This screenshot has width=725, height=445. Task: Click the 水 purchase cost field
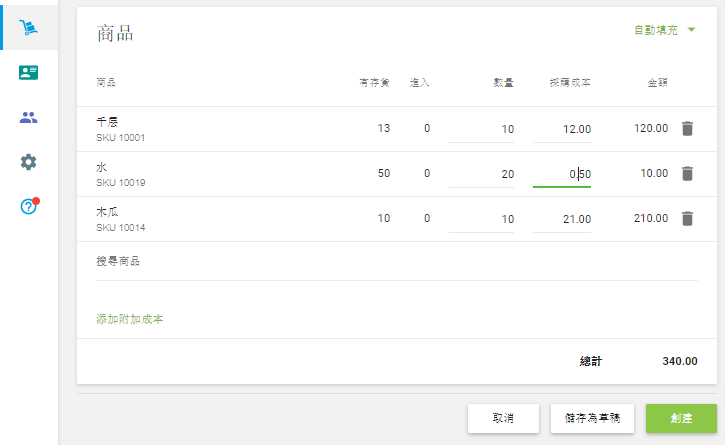562,174
